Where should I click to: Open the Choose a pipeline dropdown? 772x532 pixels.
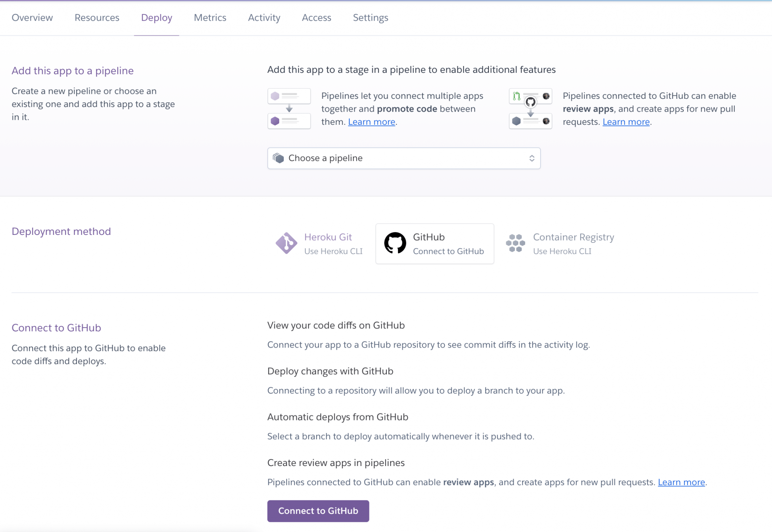click(403, 158)
